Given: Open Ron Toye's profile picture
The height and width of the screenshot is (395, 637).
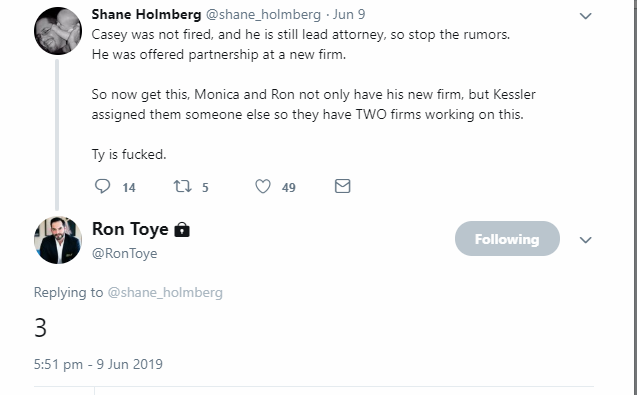Looking at the screenshot, I should [x=58, y=240].
